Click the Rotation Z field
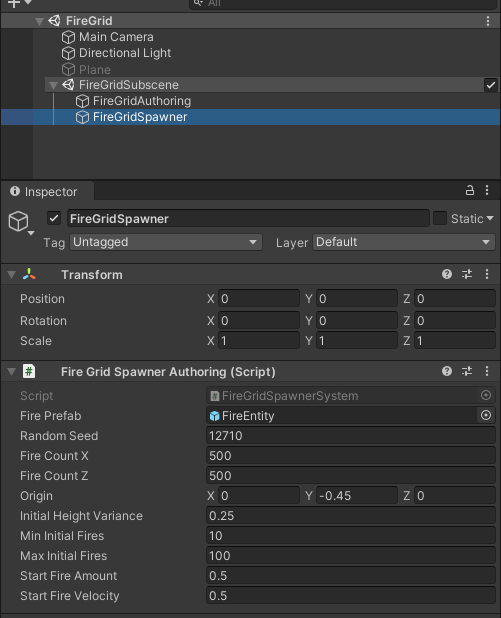This screenshot has height=618, width=501. (455, 321)
